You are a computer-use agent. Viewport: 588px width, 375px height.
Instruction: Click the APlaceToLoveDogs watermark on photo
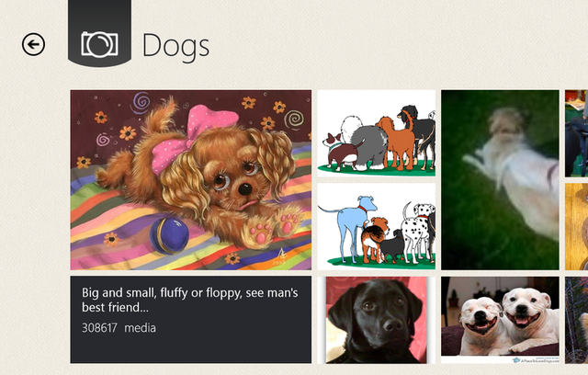(x=536, y=360)
